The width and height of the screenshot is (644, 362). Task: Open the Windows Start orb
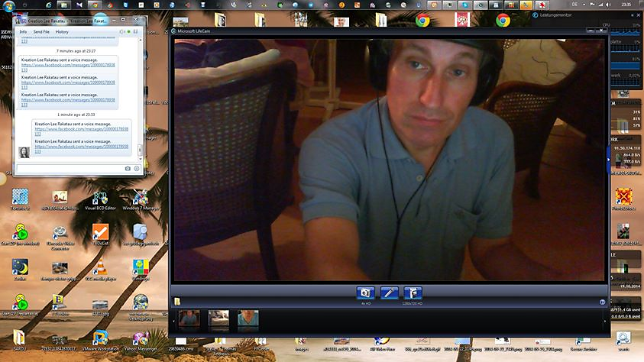click(8, 6)
